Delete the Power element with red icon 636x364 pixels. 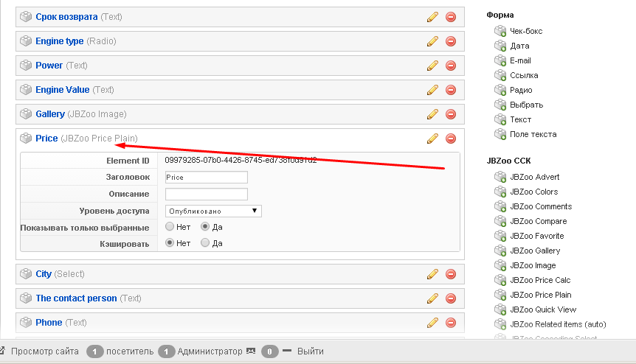[451, 66]
